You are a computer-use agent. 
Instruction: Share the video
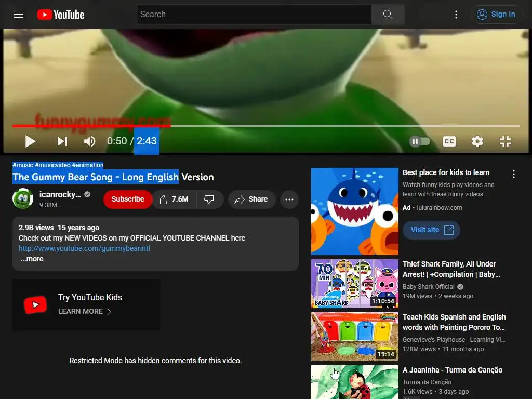click(251, 199)
